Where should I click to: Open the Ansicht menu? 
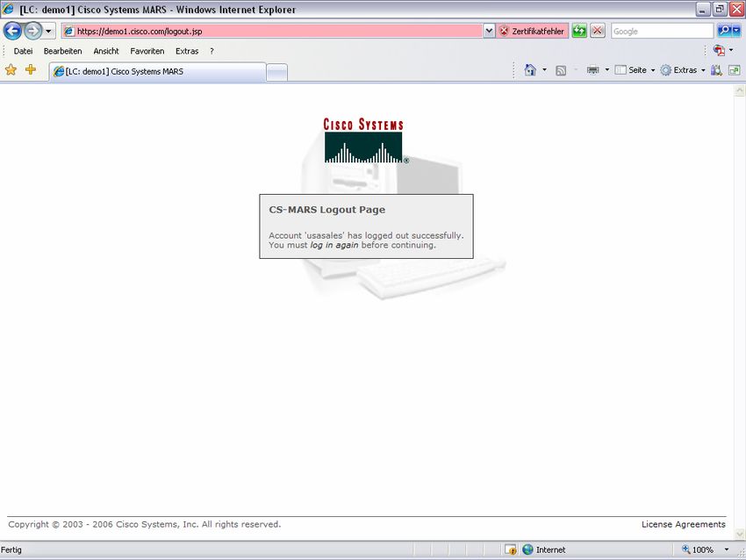[106, 52]
